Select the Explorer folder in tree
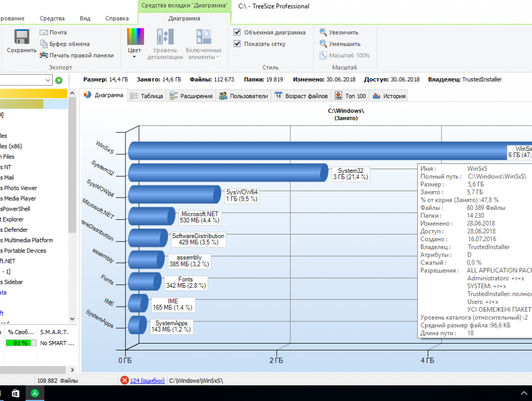 pos(12,219)
